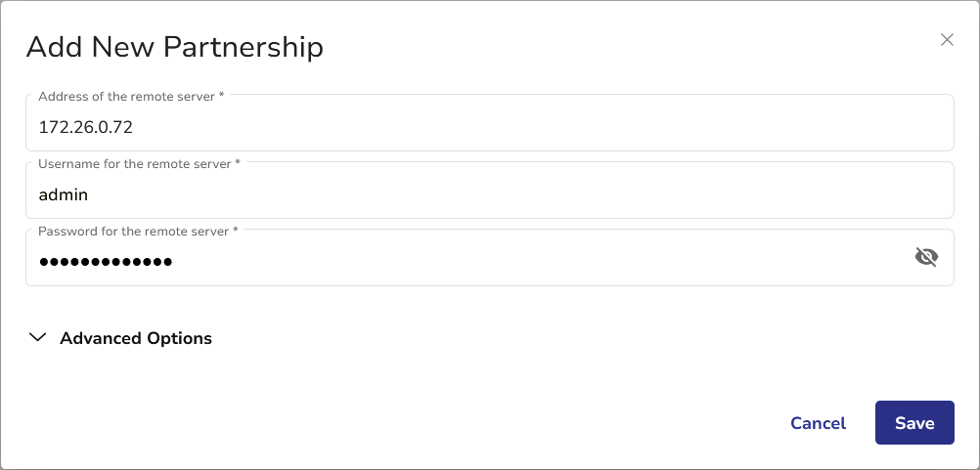This screenshot has height=470, width=980.
Task: Click the IP address text 172.26.0.72
Action: click(85, 127)
